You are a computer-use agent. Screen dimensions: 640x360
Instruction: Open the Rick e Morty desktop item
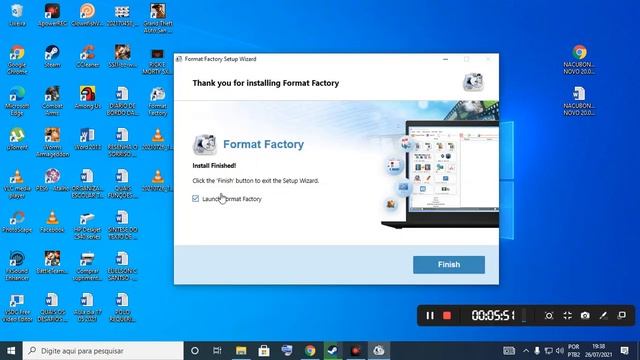(158, 61)
